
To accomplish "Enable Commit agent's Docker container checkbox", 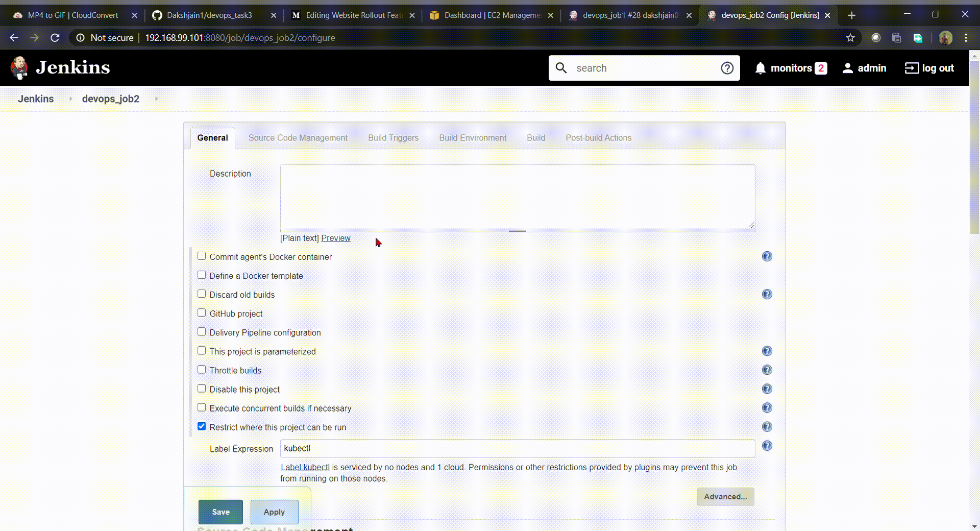I will pos(202,256).
